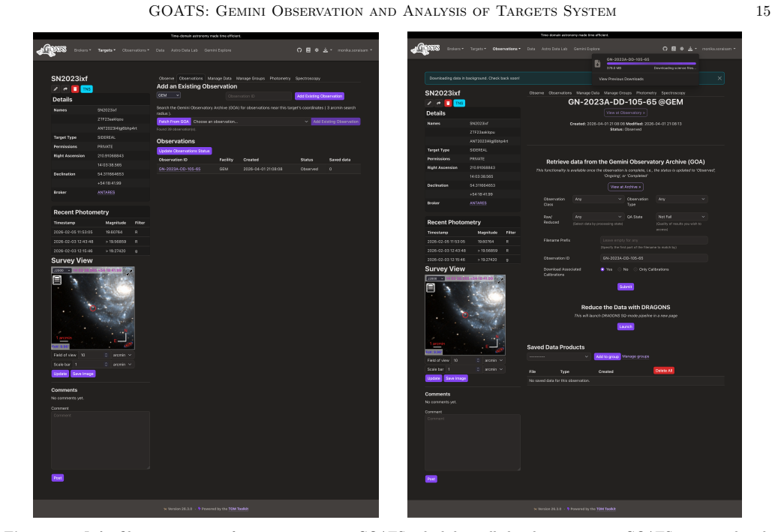This screenshot has height=532, width=775.
Task: Click Manage groups link
Action: [x=635, y=356]
